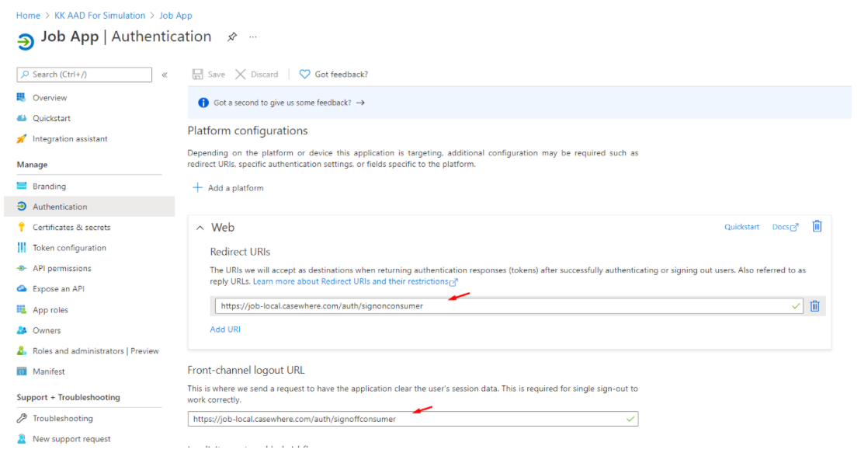
Task: Click the Save button
Action: click(x=209, y=75)
